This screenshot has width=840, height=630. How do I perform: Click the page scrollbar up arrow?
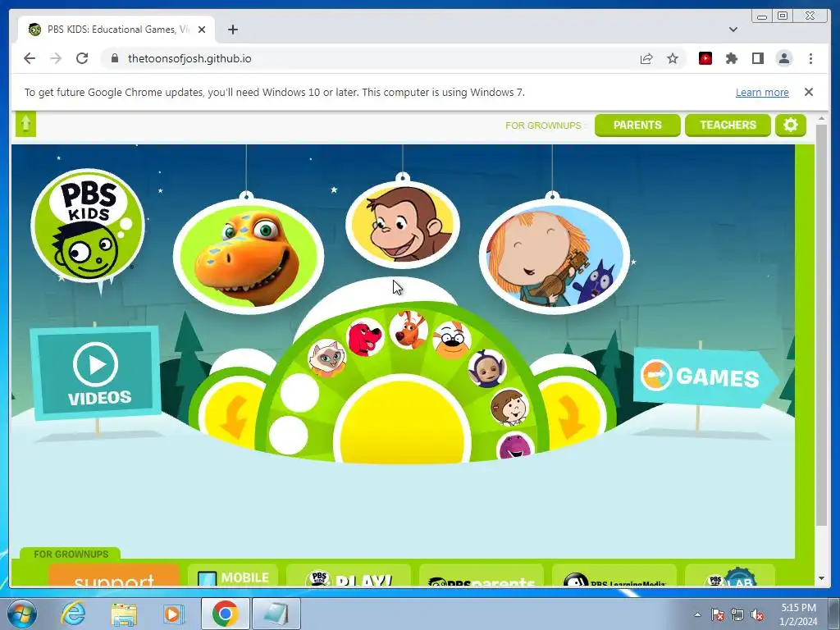coord(821,118)
